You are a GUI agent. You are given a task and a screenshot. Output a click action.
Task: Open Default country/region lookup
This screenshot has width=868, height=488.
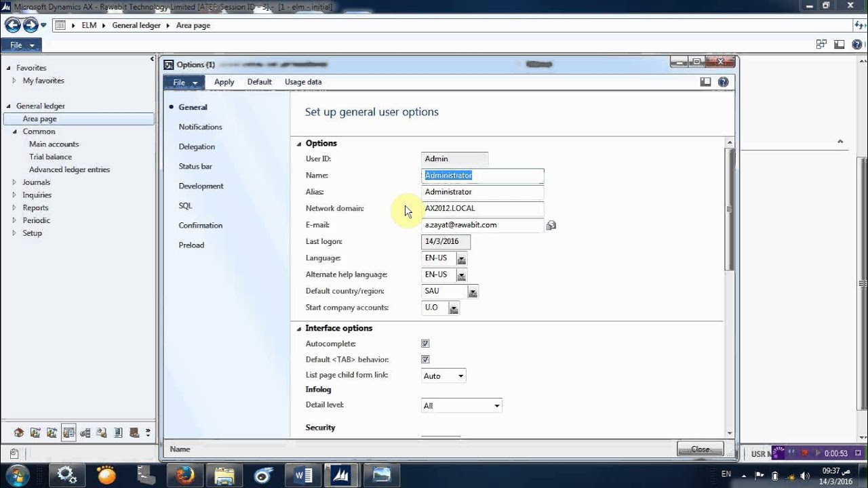coord(473,292)
